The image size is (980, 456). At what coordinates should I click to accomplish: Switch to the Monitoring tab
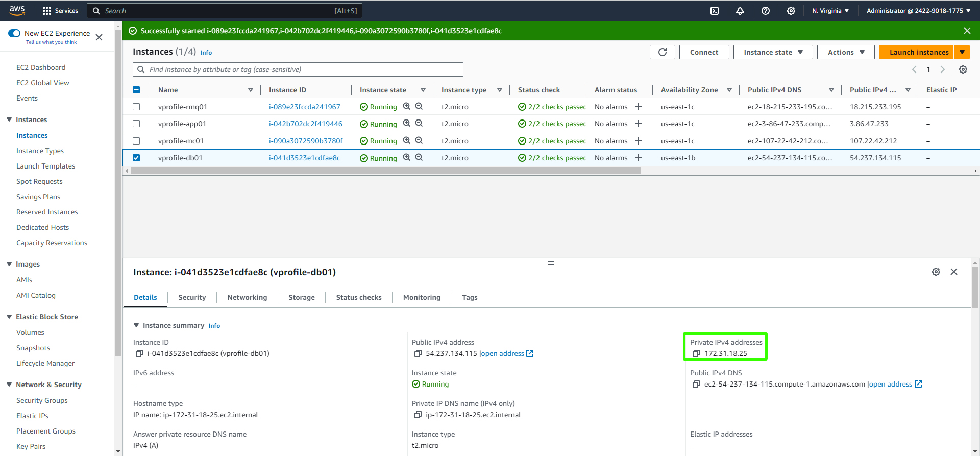[x=422, y=297]
